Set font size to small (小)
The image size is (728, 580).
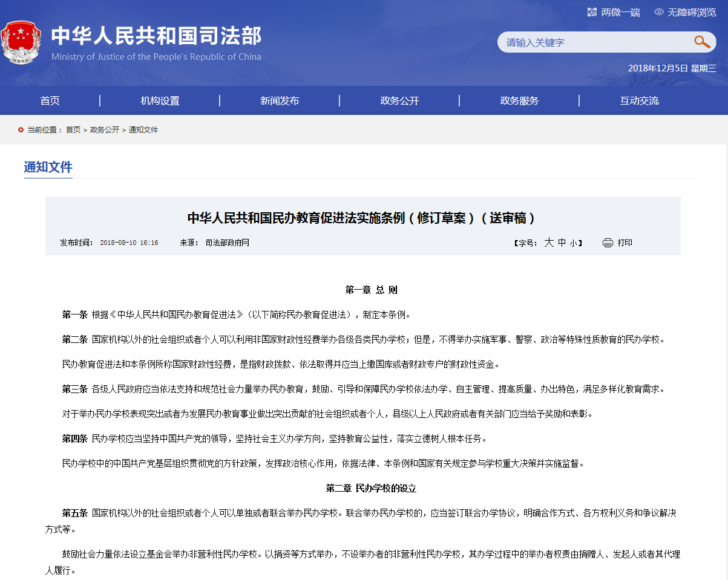pyautogui.click(x=572, y=243)
